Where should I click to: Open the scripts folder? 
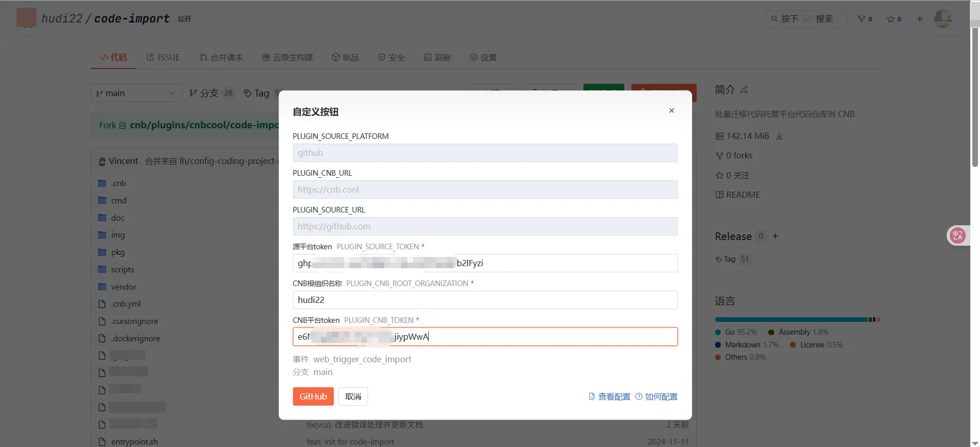tap(122, 269)
